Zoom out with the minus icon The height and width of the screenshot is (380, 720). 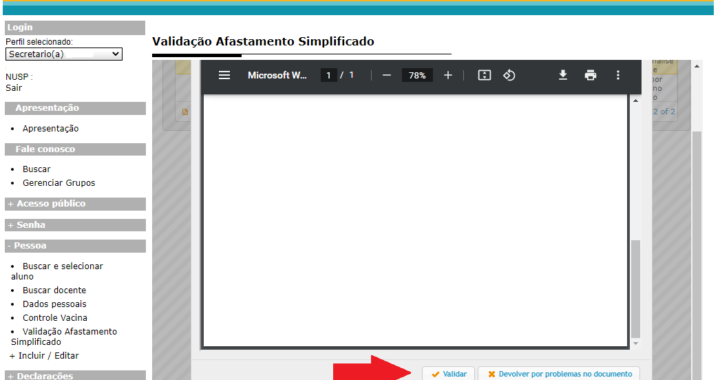pyautogui.click(x=387, y=75)
